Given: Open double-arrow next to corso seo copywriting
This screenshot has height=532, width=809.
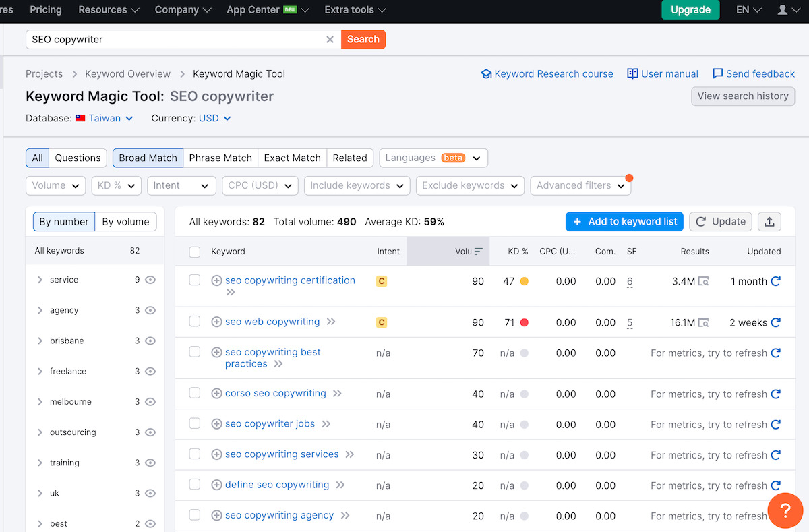Looking at the screenshot, I should click(x=337, y=394).
